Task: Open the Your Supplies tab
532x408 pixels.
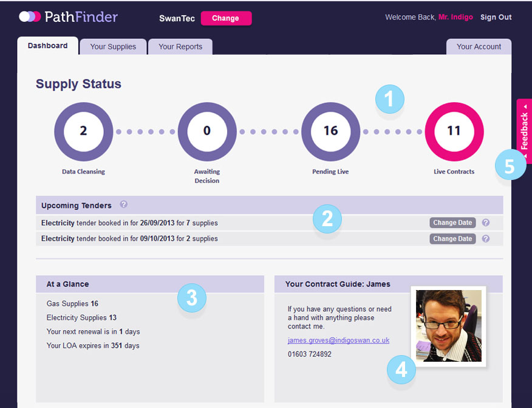Action: [113, 47]
